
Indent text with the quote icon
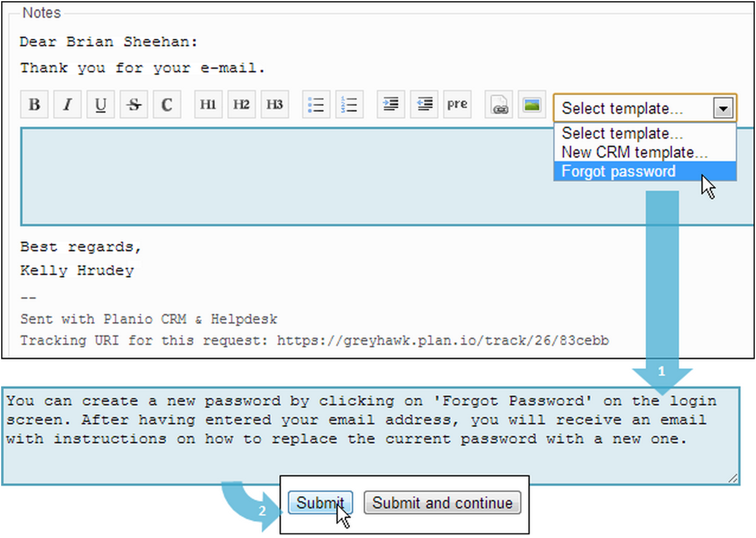(x=391, y=105)
